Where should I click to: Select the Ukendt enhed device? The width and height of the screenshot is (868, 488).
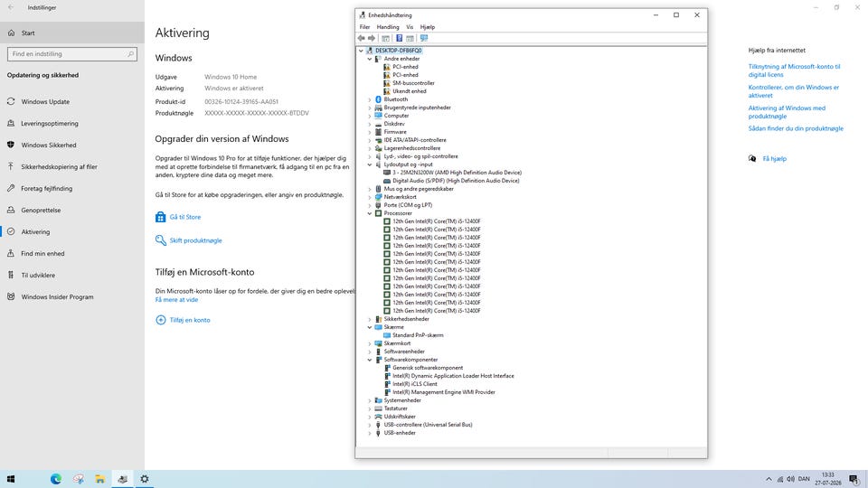click(x=409, y=91)
